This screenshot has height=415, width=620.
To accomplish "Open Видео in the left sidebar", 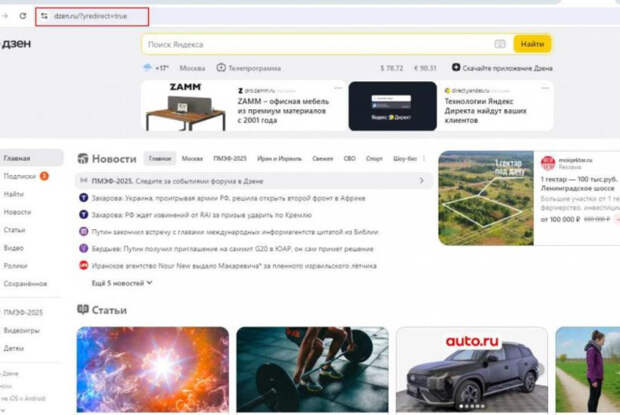I will click(13, 248).
